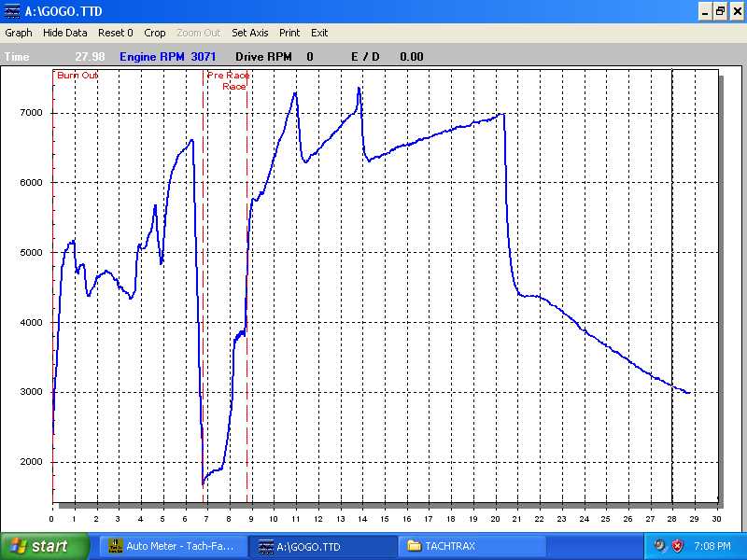The width and height of the screenshot is (747, 560).
Task: Restore down the GOGO.TTD window
Action: [720, 11]
